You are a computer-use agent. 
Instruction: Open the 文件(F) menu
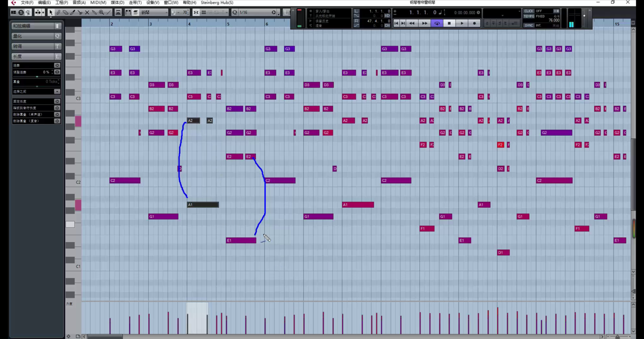pos(27,2)
